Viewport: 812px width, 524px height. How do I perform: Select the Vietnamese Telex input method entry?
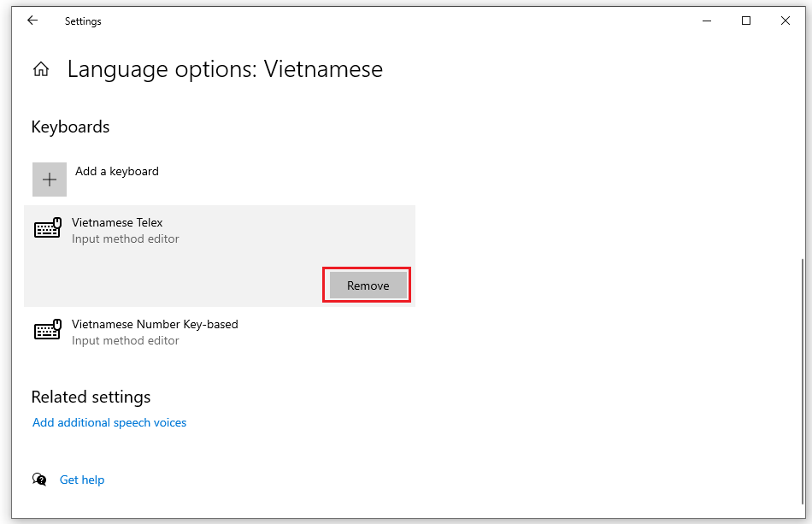(x=117, y=222)
